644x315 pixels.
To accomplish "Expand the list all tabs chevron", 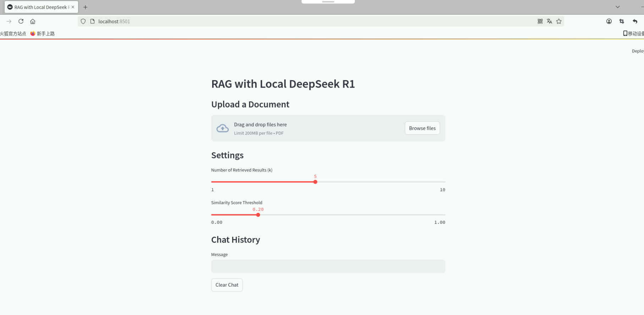I will [x=617, y=7].
